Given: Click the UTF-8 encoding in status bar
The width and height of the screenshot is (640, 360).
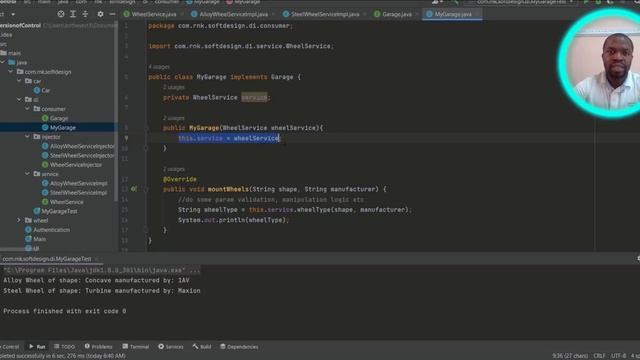Looking at the screenshot, I should (618, 356).
